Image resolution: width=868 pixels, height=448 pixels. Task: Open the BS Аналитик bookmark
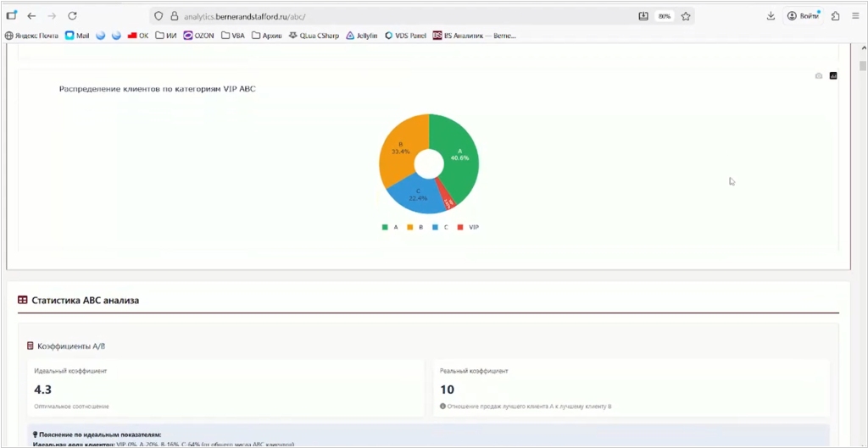[x=474, y=36]
